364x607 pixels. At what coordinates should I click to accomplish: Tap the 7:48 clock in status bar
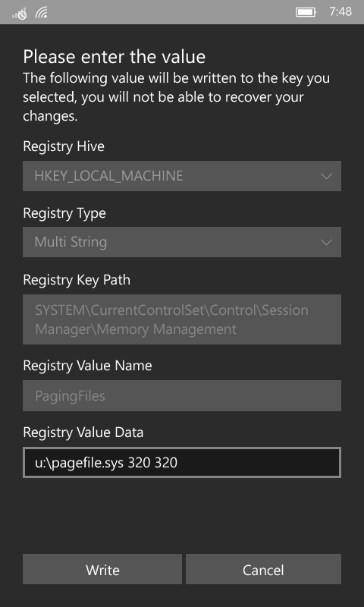pyautogui.click(x=340, y=12)
